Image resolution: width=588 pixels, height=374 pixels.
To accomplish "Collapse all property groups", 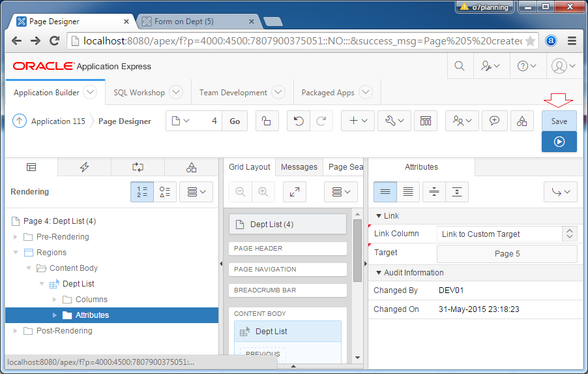I will click(x=434, y=192).
